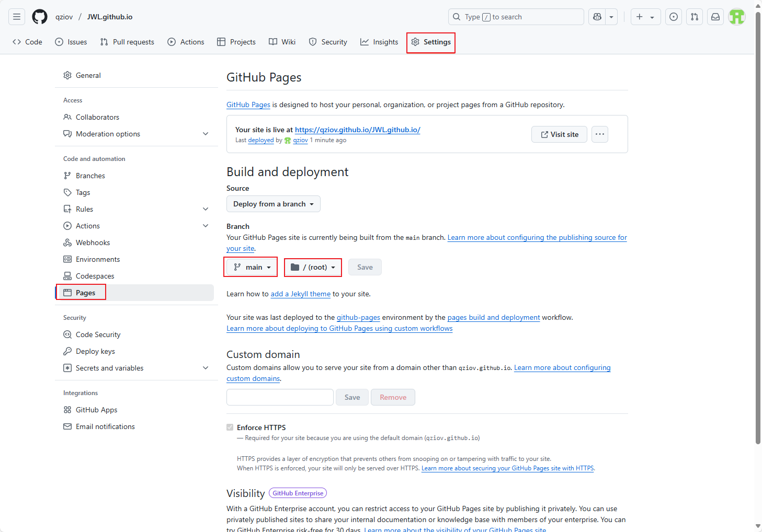This screenshot has width=762, height=532.
Task: Follow the add a Jekyll theme link
Action: pos(301,294)
